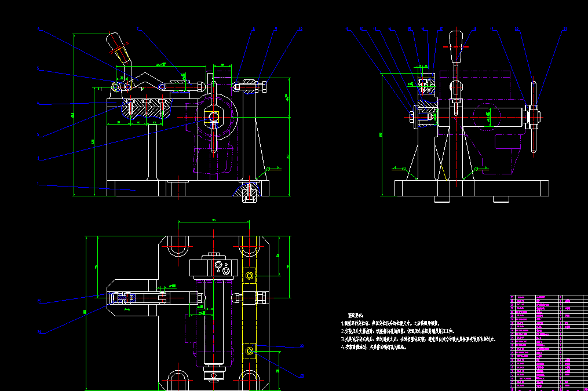Click balloon number 10 above the front view
Image resolution: width=588 pixels, height=391 pixels.
click(301, 29)
